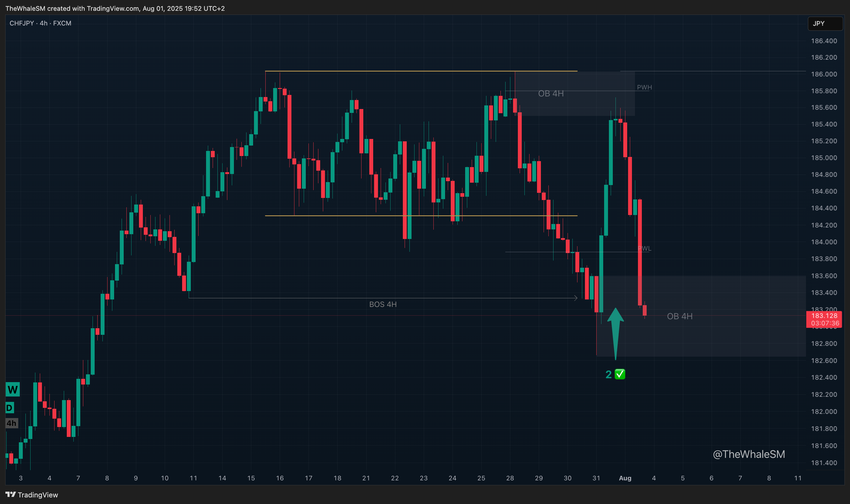Click the 184.000 price axis label
850x504 pixels.
point(824,242)
